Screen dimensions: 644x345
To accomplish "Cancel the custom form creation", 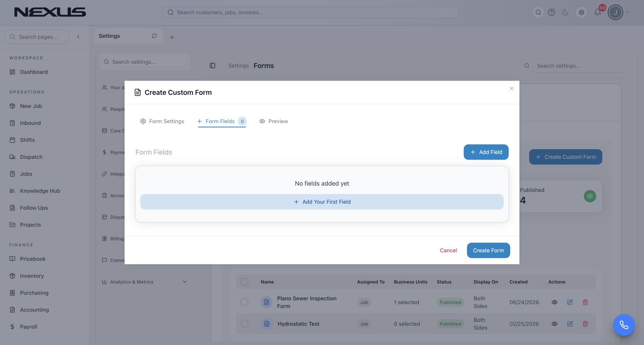I will pos(448,251).
